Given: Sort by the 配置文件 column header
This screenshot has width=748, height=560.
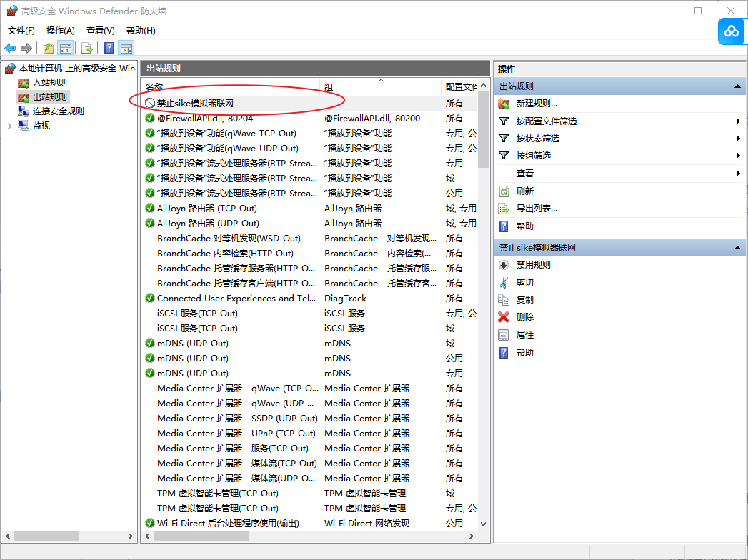Looking at the screenshot, I should tap(460, 87).
